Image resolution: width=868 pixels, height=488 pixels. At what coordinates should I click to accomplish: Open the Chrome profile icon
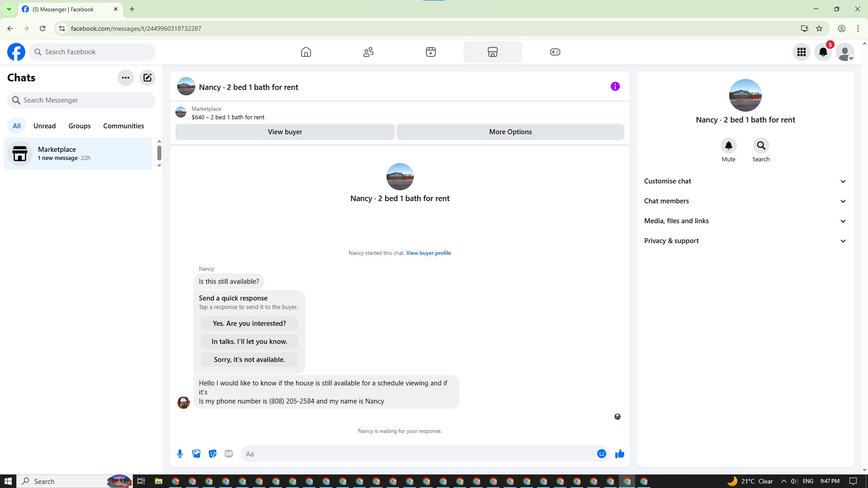pos(842,28)
